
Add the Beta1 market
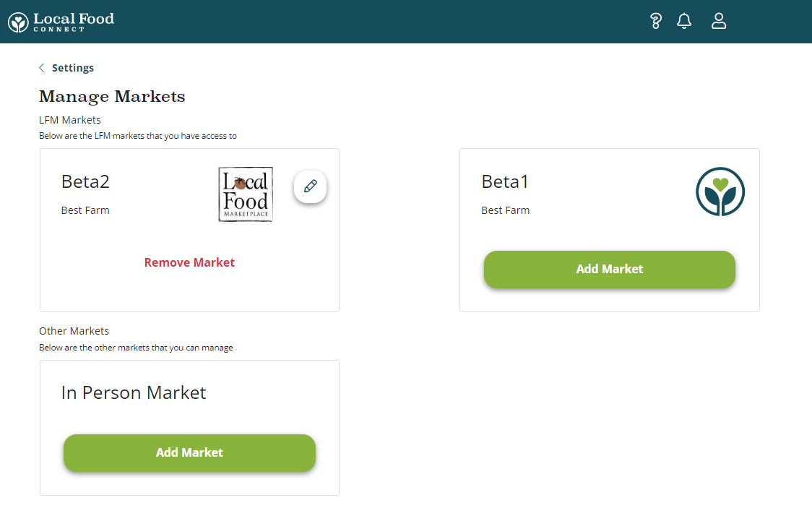609,270
